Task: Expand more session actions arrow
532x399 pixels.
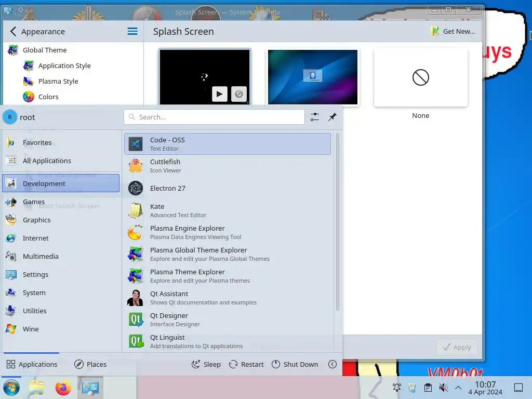Action: [x=332, y=364]
